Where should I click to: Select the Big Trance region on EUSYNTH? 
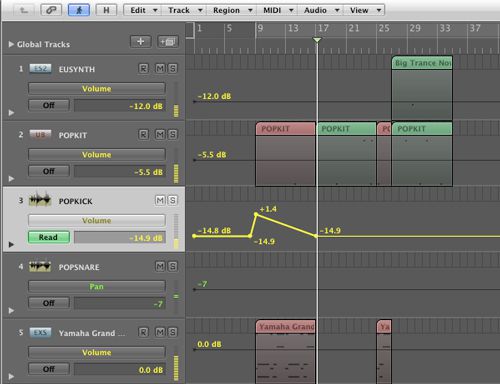point(422,89)
